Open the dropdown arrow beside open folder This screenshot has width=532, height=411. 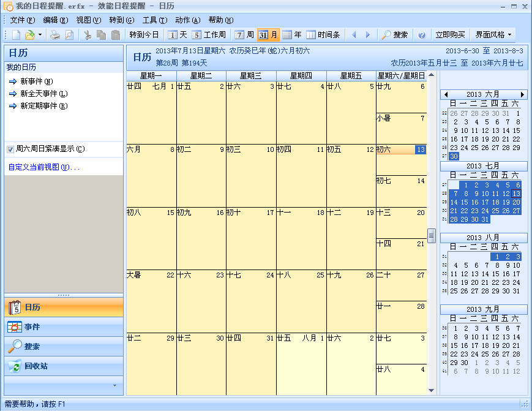coord(40,35)
